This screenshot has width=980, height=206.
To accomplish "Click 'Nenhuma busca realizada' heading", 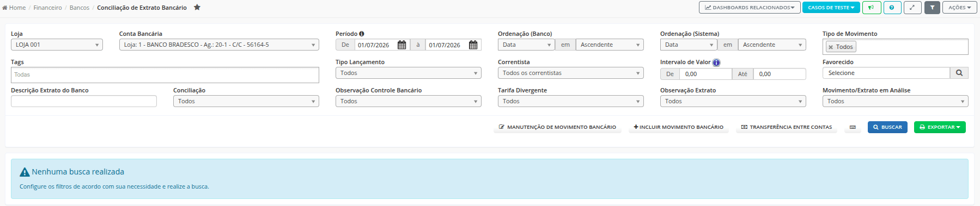I will click(78, 172).
